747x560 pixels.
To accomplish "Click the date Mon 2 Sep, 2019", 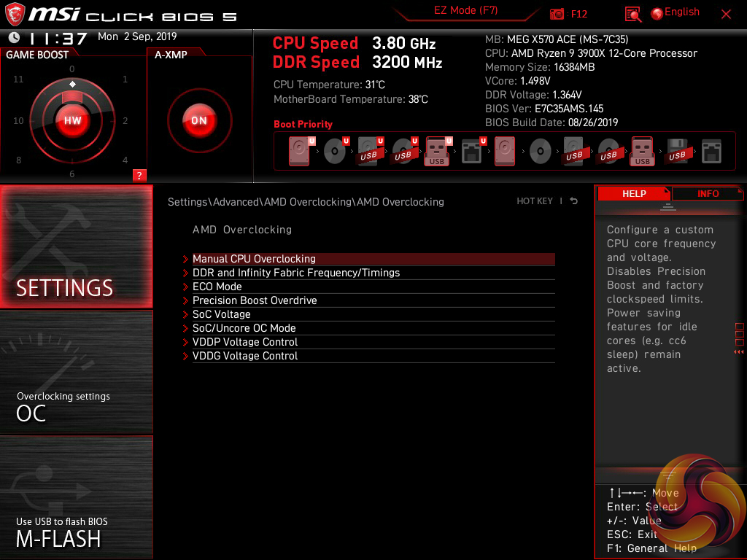I will (x=137, y=36).
